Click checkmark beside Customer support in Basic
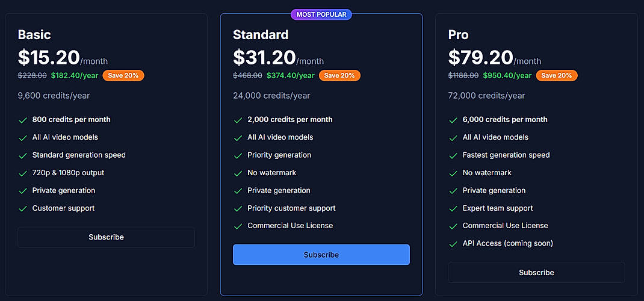Image resolution: width=644 pixels, height=301 pixels. click(23, 209)
